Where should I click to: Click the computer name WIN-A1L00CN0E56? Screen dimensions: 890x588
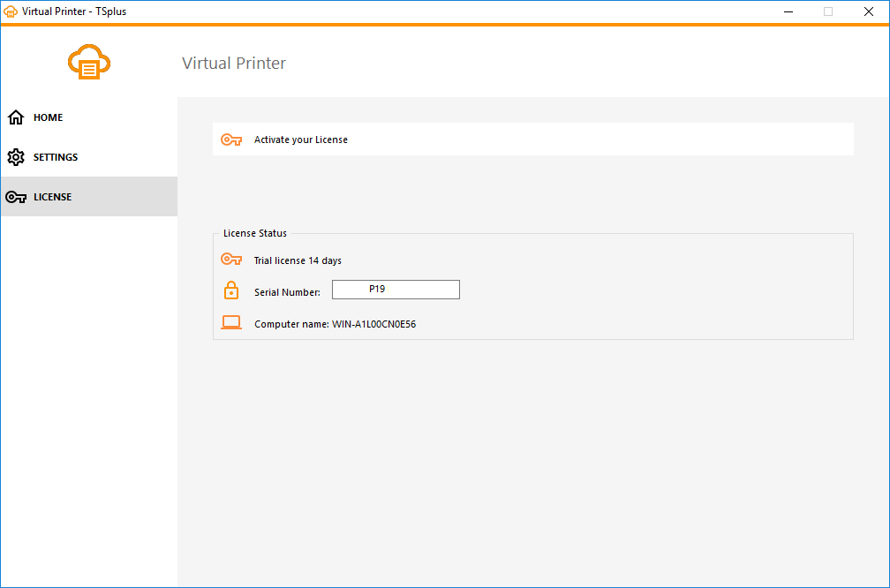click(366, 323)
